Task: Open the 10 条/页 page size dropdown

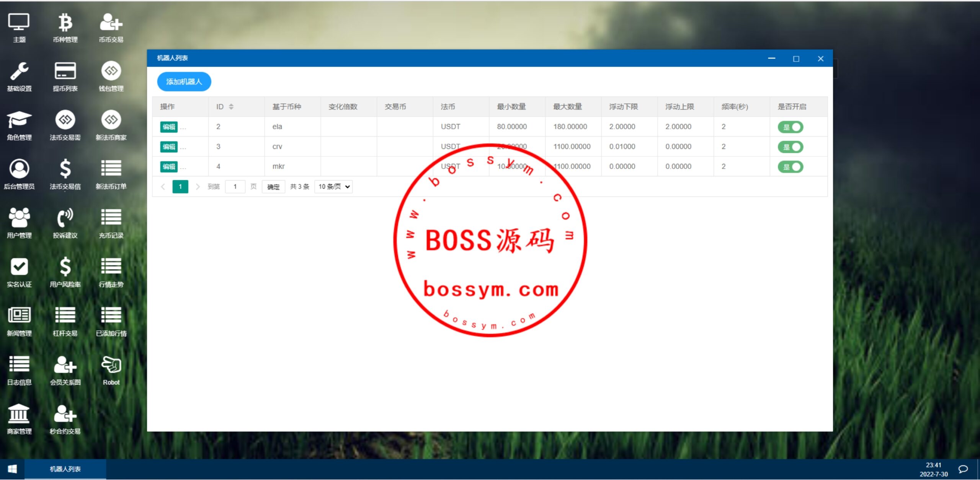Action: (x=333, y=187)
